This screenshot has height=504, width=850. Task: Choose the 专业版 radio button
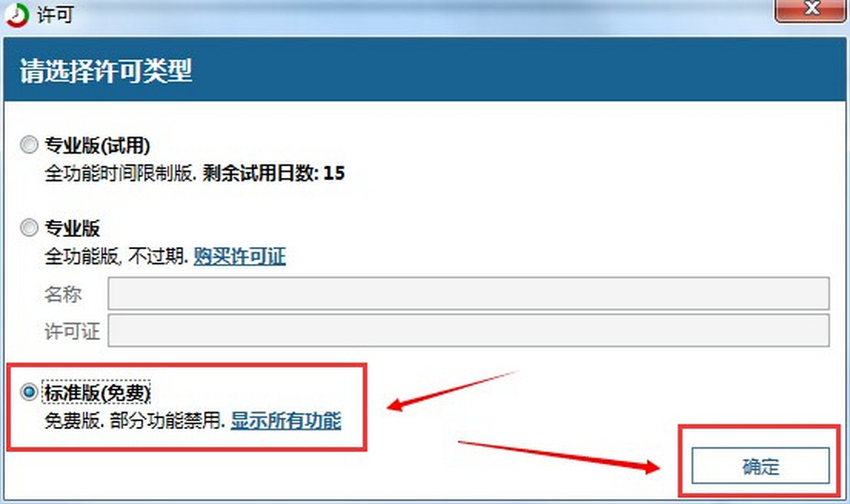click(29, 228)
